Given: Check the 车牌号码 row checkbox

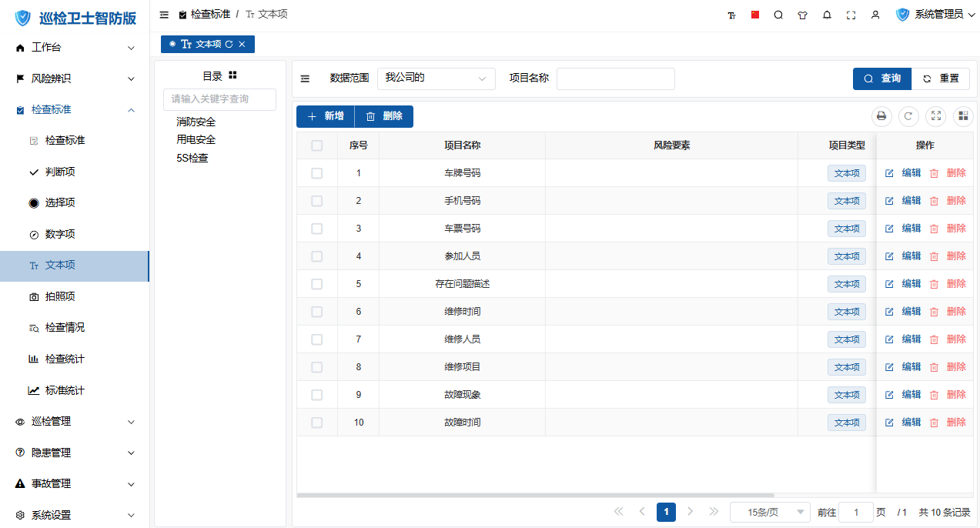Looking at the screenshot, I should point(316,173).
